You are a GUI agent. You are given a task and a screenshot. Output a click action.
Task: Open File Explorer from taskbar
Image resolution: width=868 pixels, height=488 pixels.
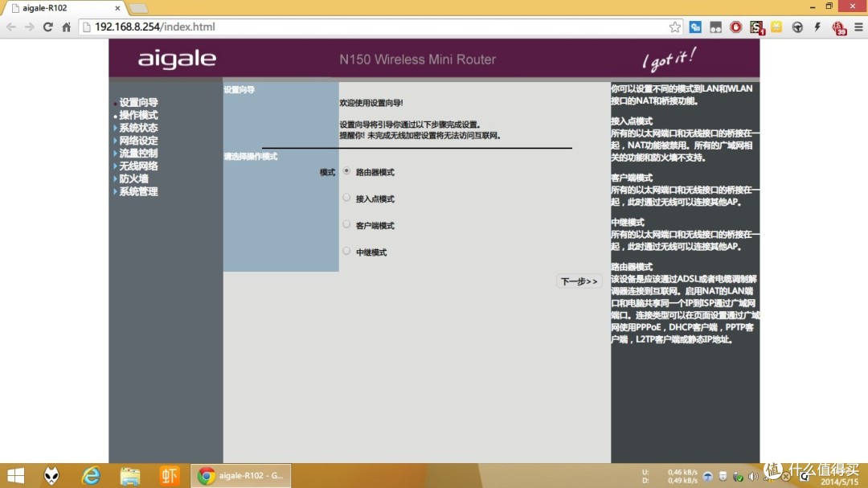coord(130,475)
